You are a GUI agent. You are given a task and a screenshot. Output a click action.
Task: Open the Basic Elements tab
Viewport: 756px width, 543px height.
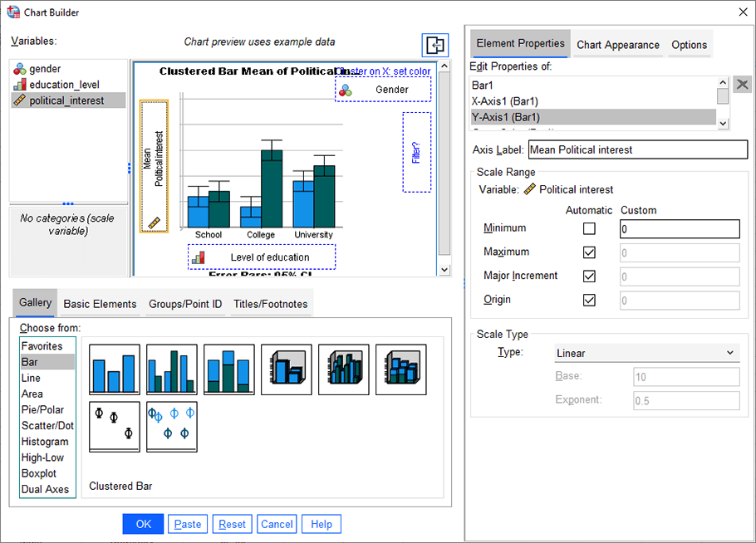click(x=99, y=304)
